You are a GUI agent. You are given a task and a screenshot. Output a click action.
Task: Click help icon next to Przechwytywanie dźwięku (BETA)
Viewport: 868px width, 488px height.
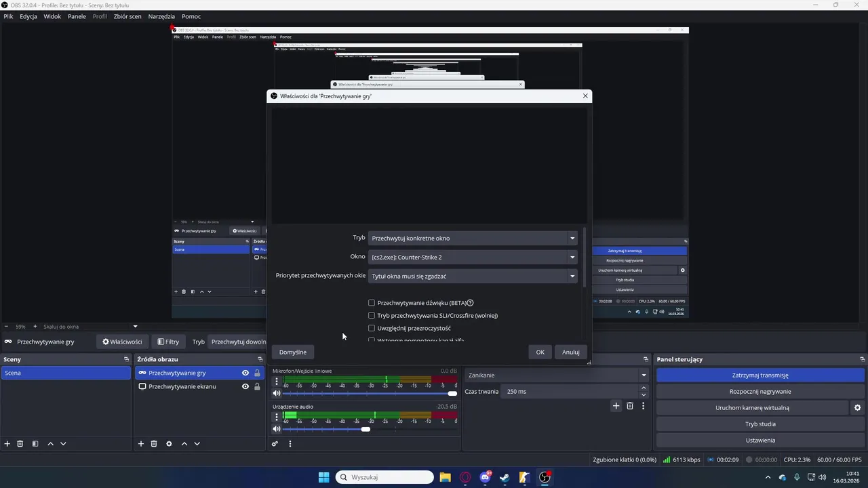[470, 303]
